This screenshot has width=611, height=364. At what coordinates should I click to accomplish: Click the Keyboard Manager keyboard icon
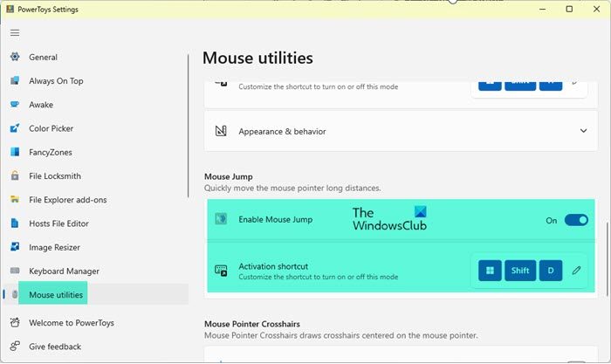15,271
